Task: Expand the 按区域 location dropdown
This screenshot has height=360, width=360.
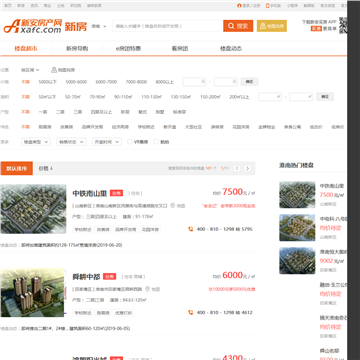Action: click(30, 70)
